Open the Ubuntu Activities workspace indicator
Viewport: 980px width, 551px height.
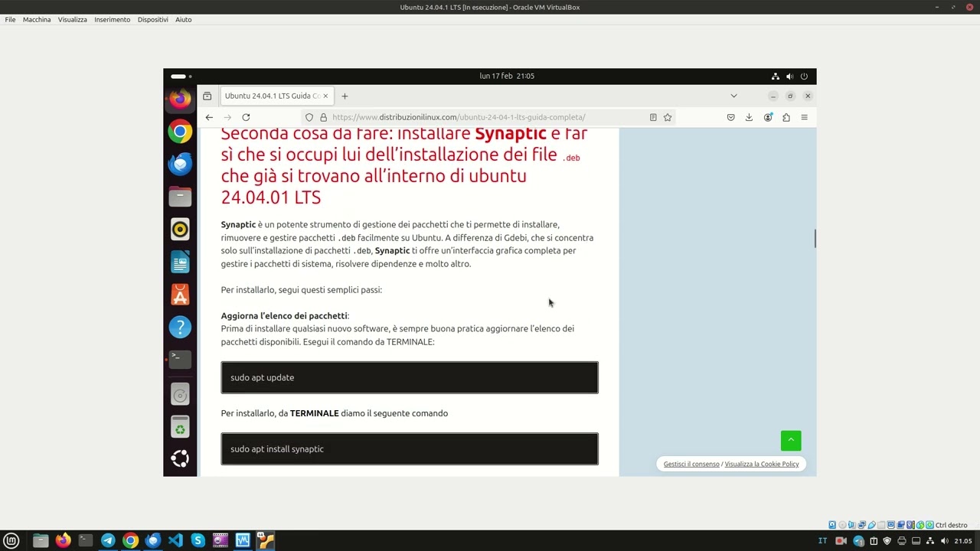click(181, 76)
